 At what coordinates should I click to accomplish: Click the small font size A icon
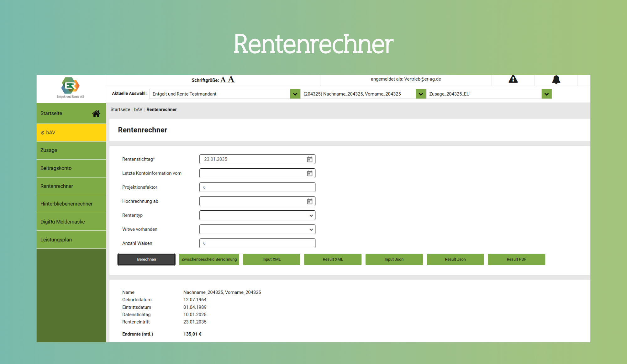tap(223, 80)
